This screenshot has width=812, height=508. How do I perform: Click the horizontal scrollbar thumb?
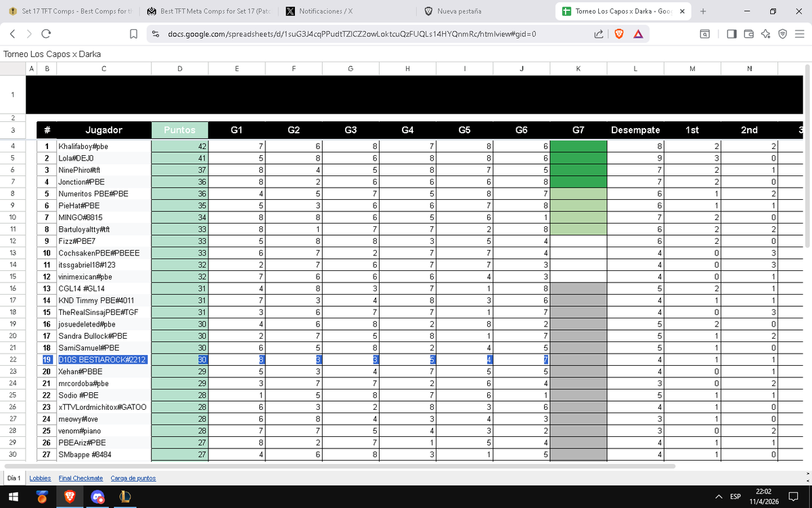click(340, 466)
